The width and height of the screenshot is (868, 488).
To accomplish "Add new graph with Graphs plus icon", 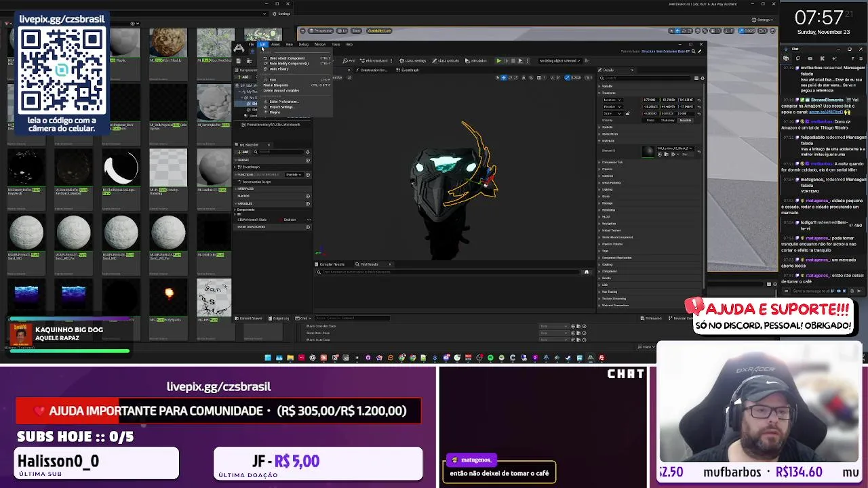I will tap(307, 161).
